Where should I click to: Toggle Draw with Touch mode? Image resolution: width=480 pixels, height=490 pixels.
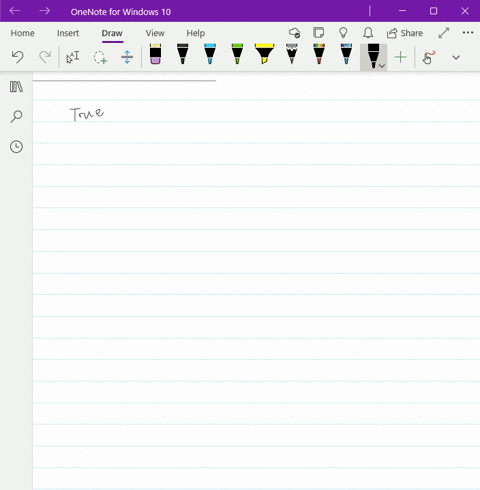click(428, 57)
